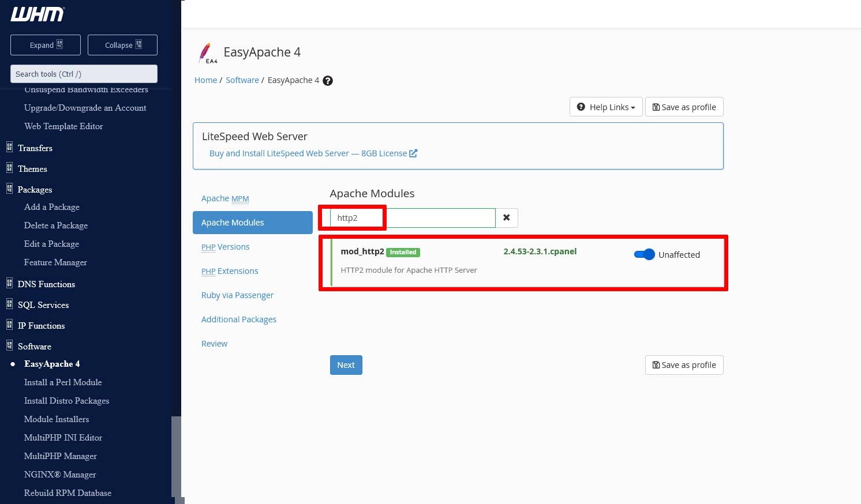Open Edit a Package in sidebar
Screen dimensions: 861x504
(x=51, y=244)
